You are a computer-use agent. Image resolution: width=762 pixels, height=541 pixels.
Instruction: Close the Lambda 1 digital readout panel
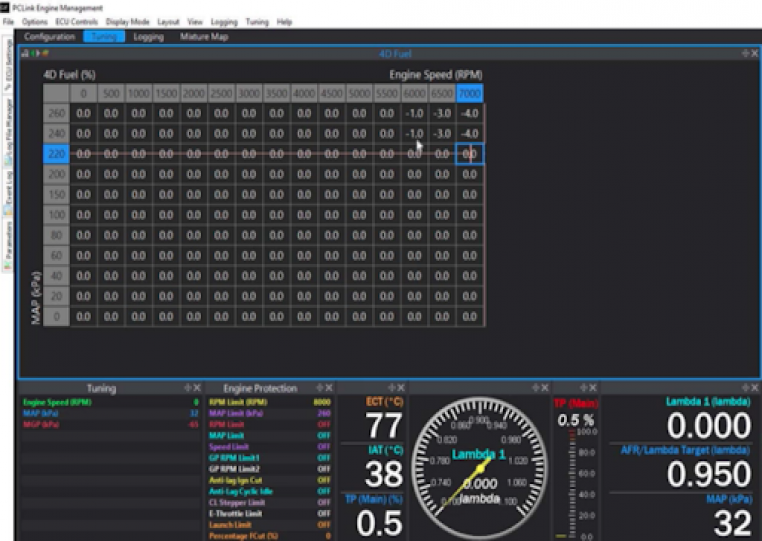(x=755, y=387)
